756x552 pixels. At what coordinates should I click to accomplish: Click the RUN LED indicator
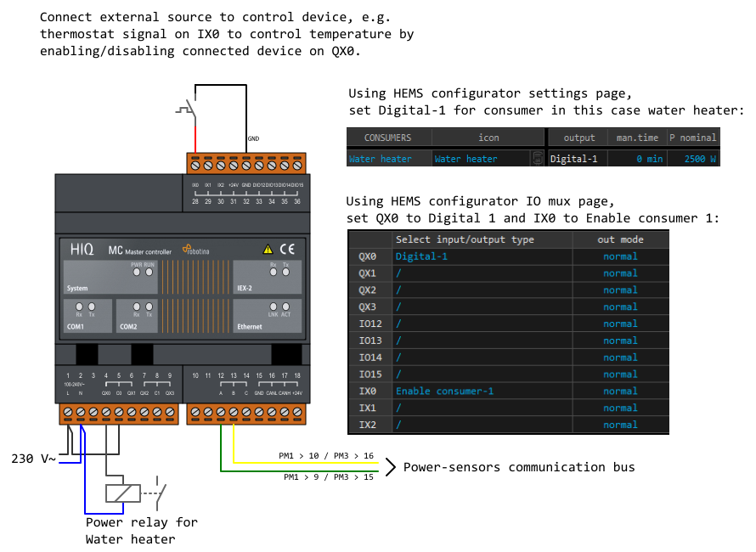pos(150,272)
